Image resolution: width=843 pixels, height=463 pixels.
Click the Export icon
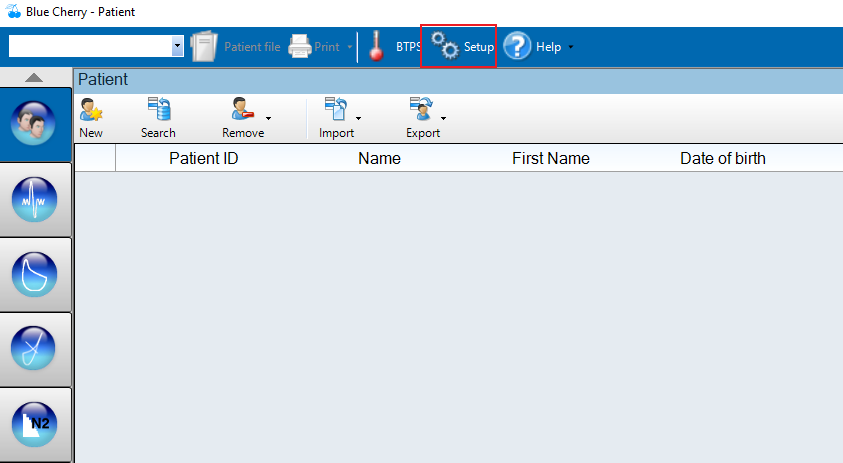click(422, 109)
